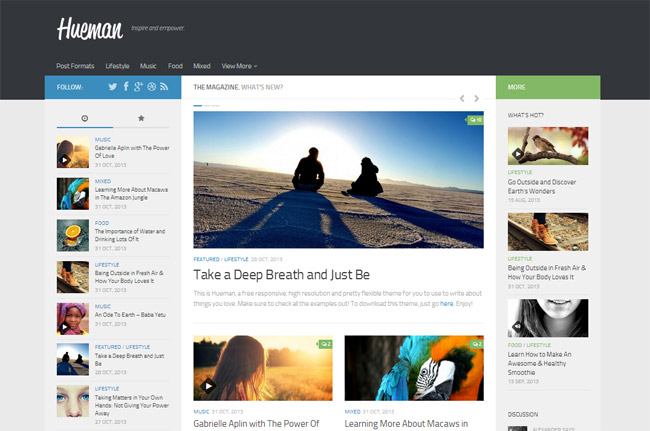Open the Google Plus follow icon
Image resolution: width=650 pixels, height=431 pixels.
[x=138, y=87]
